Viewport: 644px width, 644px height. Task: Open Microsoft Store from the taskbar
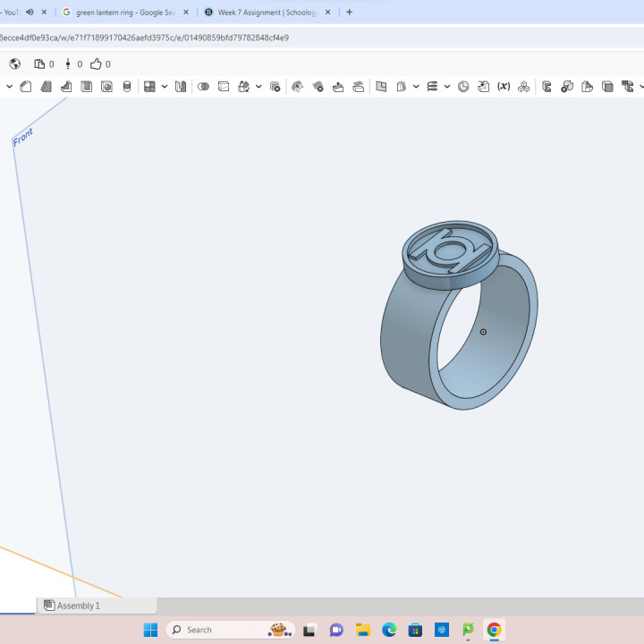[415, 630]
